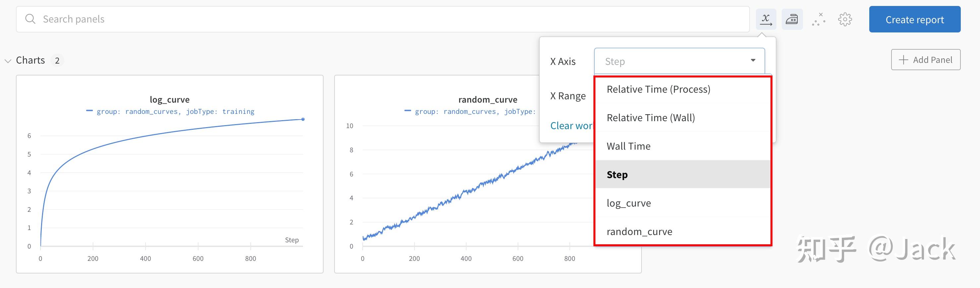Select Relative Time (Process) option
Screen dimensions: 980x288
658,89
